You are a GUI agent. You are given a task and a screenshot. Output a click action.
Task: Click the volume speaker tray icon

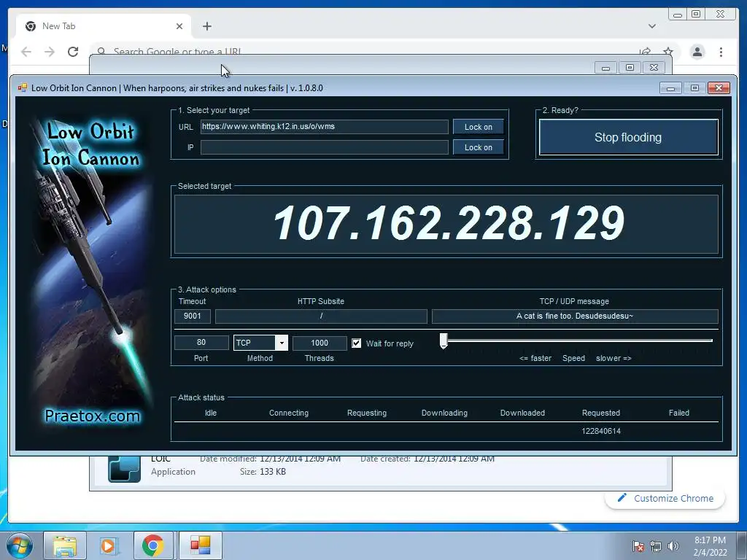673,546
